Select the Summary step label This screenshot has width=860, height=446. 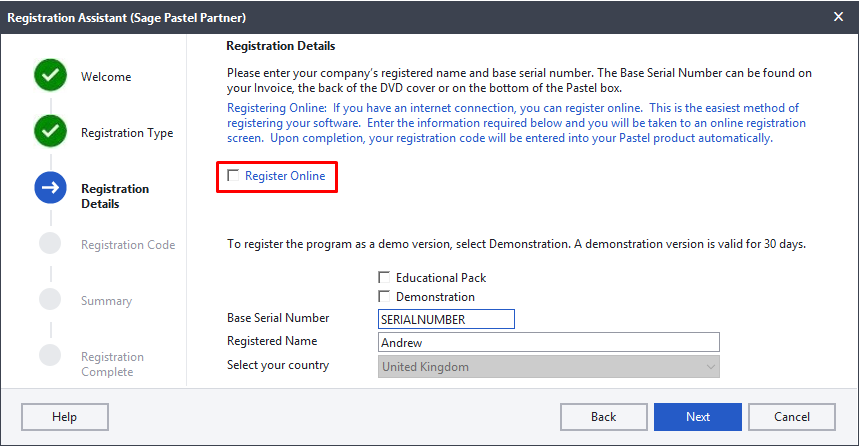tap(106, 301)
